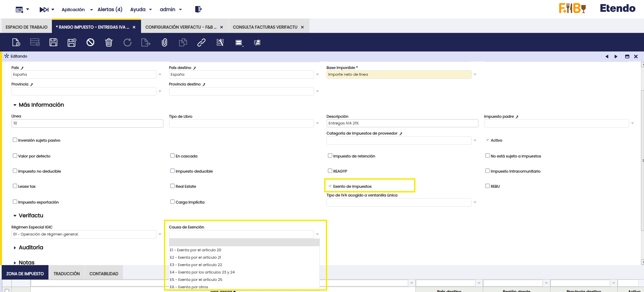Click the link chain toolbar icon
The image size is (644, 292).
pos(201,42)
